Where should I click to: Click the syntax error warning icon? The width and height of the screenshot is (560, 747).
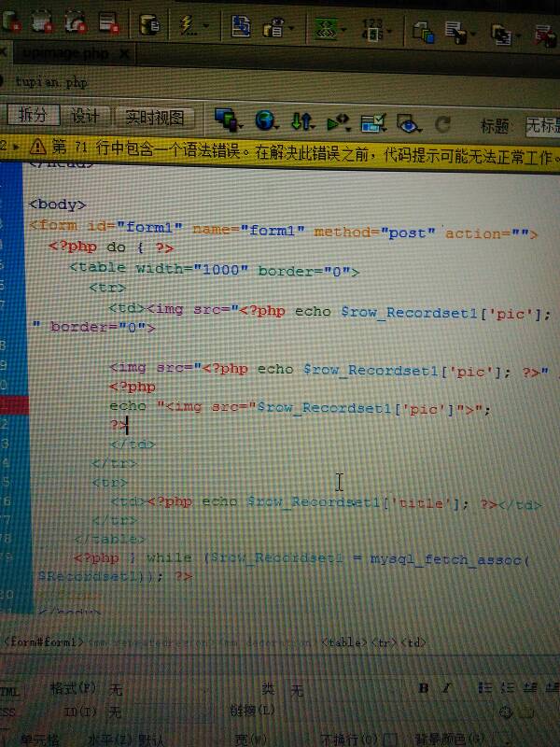click(x=37, y=147)
